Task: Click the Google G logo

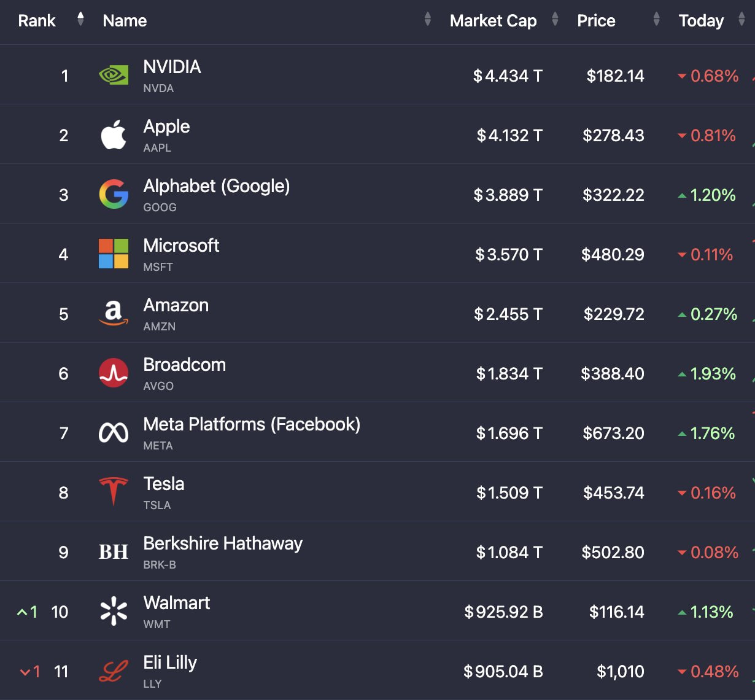Action: coord(114,195)
